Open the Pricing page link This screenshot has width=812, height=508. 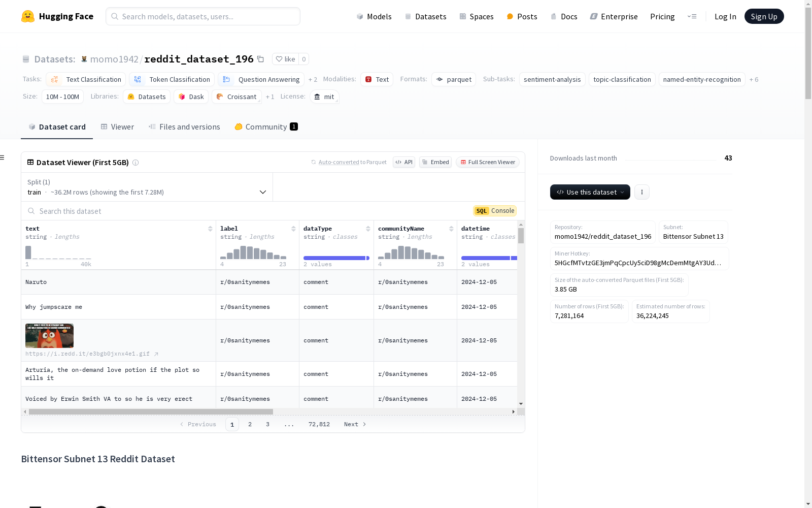click(662, 16)
